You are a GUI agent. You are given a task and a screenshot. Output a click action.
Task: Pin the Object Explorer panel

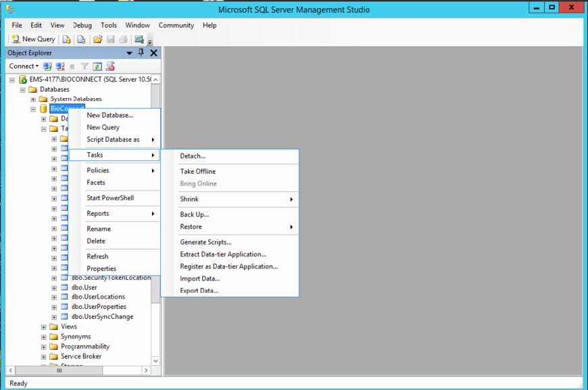[x=141, y=52]
